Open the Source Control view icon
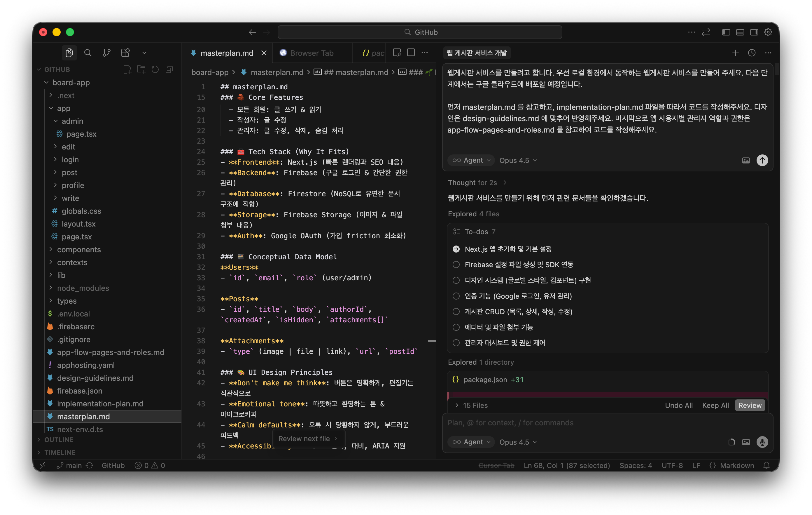Screen dimensions: 812x515 tap(106, 53)
